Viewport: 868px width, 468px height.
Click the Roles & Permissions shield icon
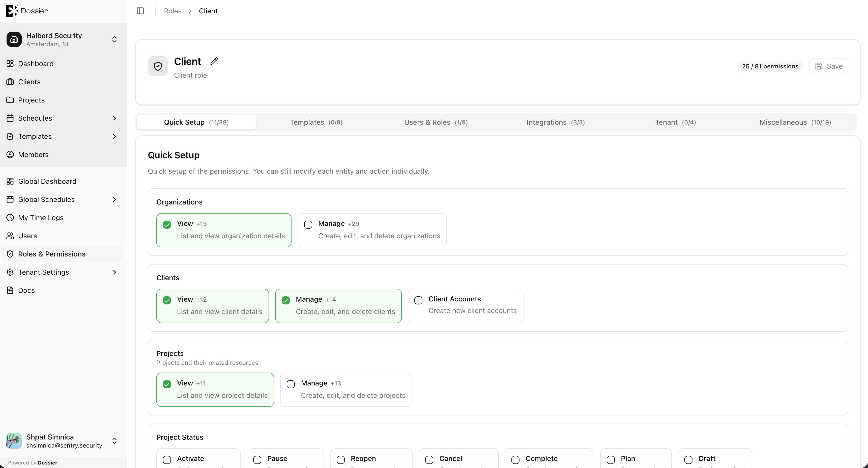(10, 254)
